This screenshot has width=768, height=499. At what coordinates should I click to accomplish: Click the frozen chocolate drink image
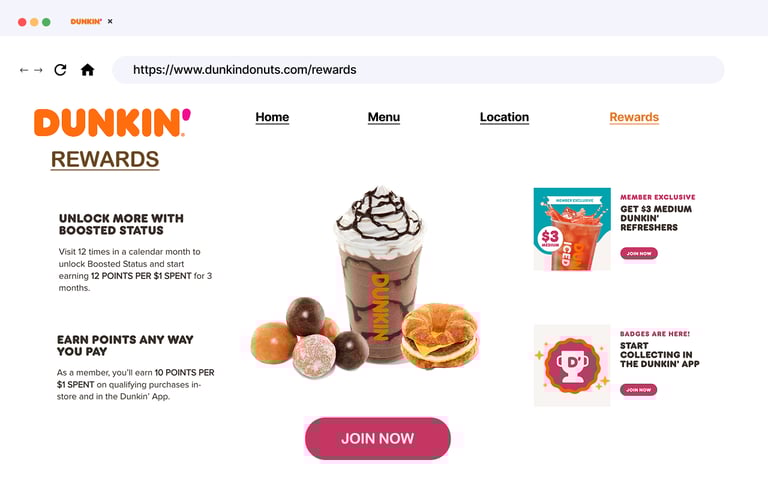pyautogui.click(x=379, y=274)
